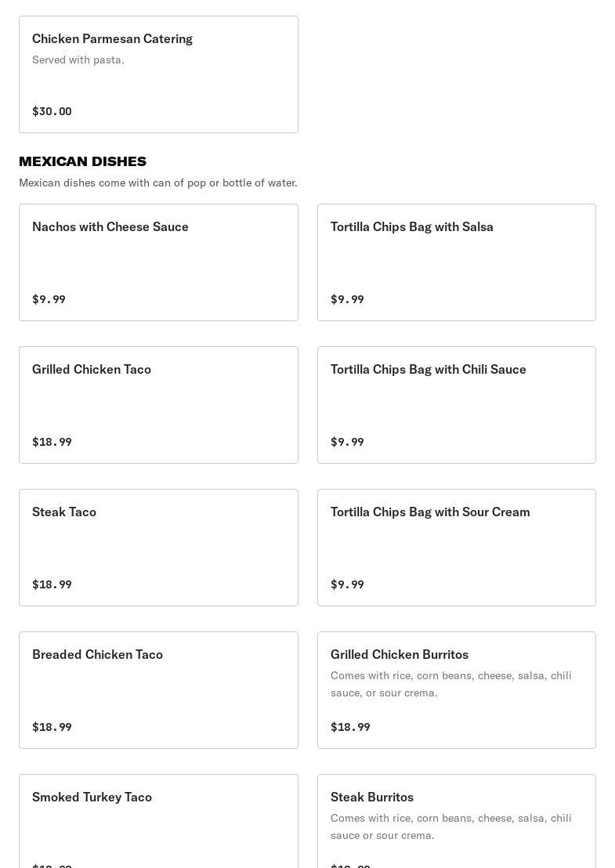
Task: Click the $9.99 price under Tortilla Chips with Salsa
Action: (x=347, y=299)
